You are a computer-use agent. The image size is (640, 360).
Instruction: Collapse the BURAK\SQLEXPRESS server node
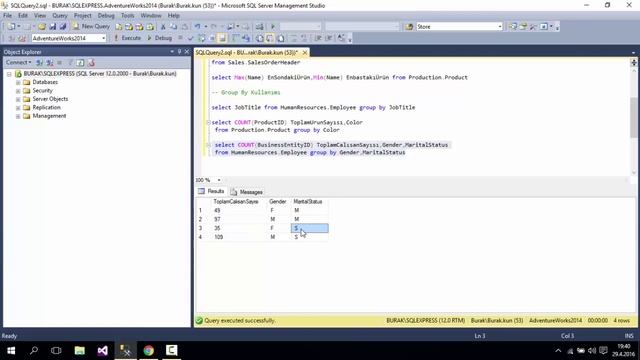coord(9,74)
